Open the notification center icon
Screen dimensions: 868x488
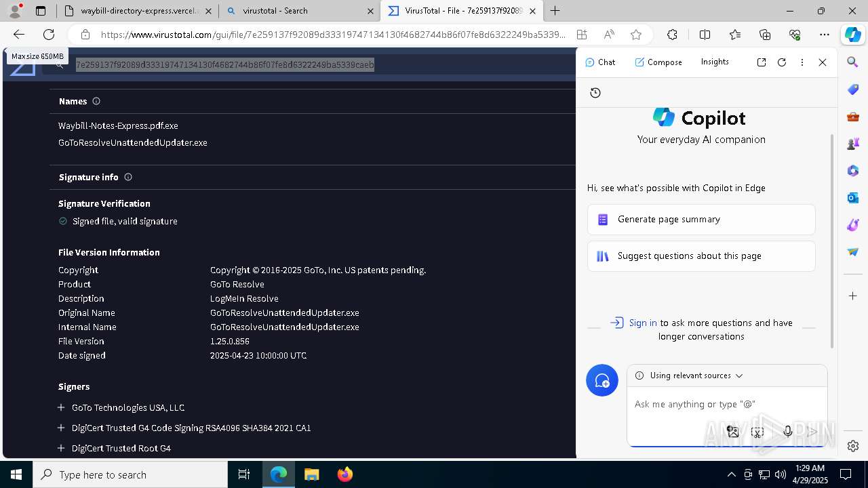pyautogui.click(x=846, y=474)
